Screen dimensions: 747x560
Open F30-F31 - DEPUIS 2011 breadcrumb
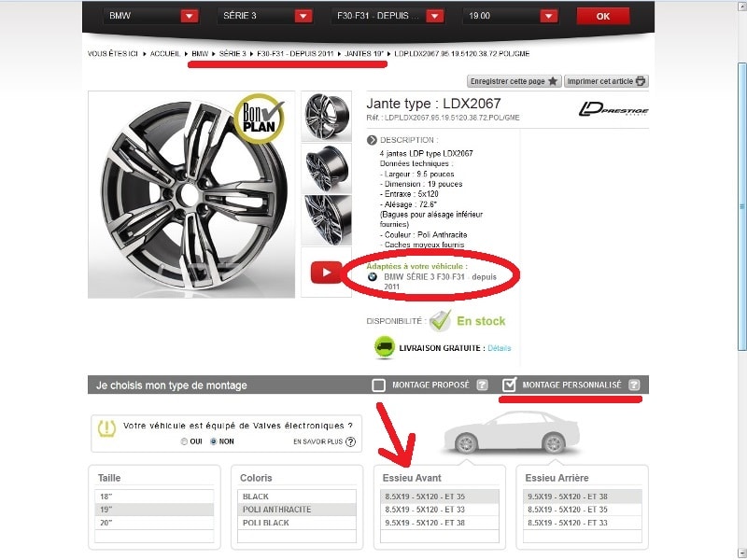(295, 54)
